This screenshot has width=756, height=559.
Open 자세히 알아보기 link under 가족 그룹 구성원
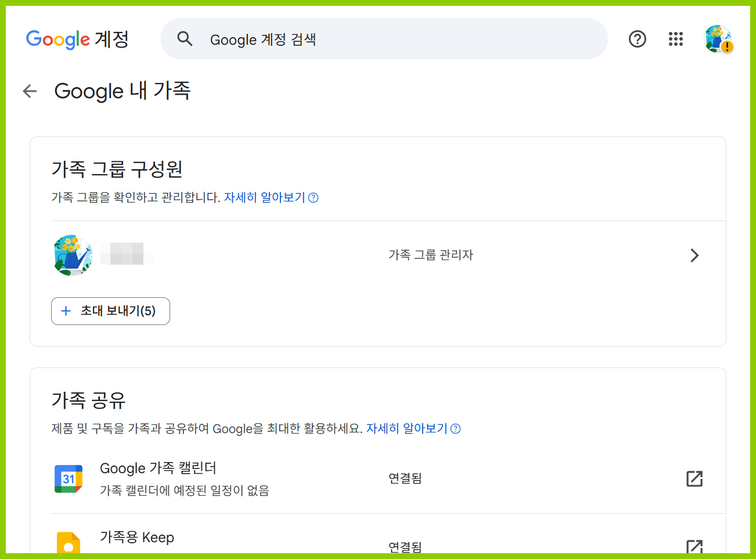pos(265,197)
